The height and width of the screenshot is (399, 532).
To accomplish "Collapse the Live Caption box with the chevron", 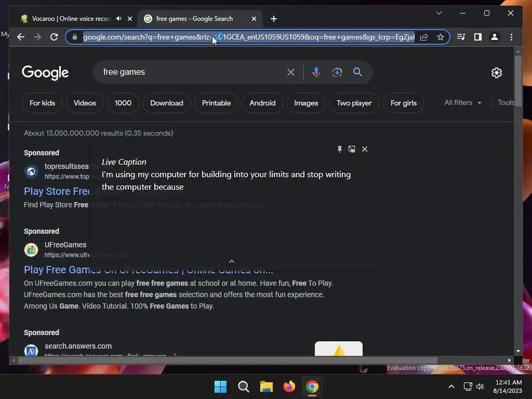I will [x=231, y=261].
